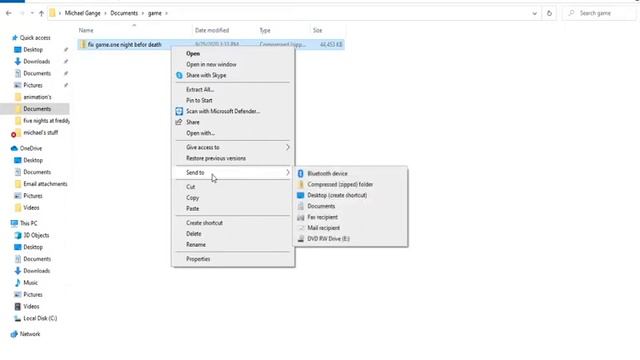Select Documents in the breadcrumb path
Image resolution: width=640 pixels, height=360 pixels.
(x=124, y=13)
